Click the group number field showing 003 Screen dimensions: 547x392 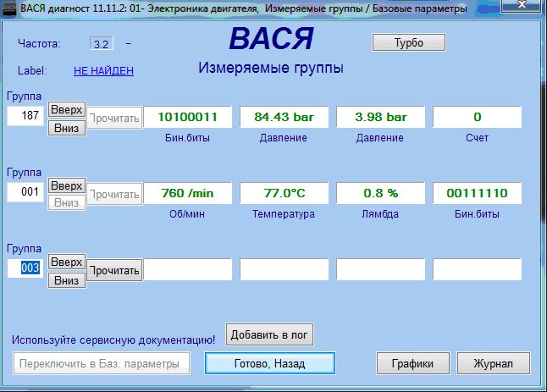coord(25,268)
